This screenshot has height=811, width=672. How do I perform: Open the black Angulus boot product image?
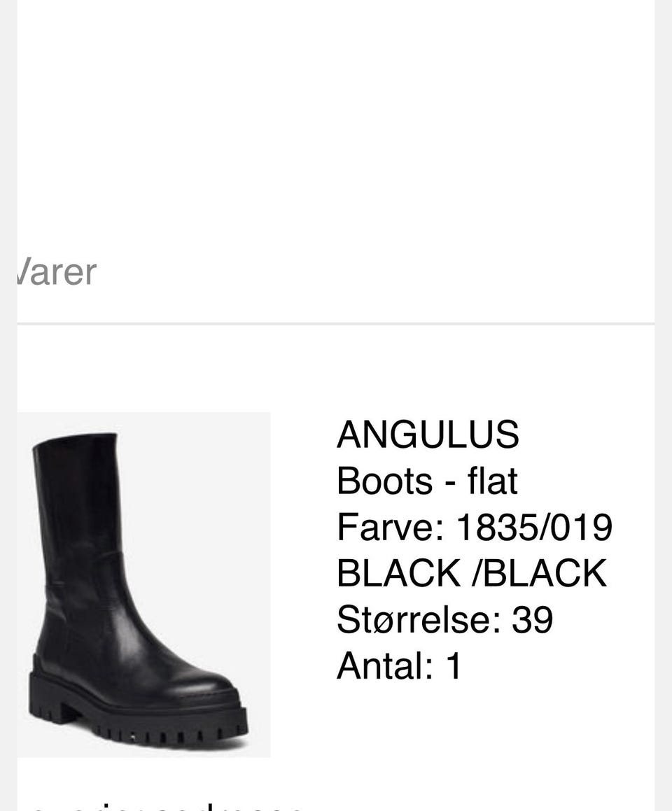(x=143, y=584)
